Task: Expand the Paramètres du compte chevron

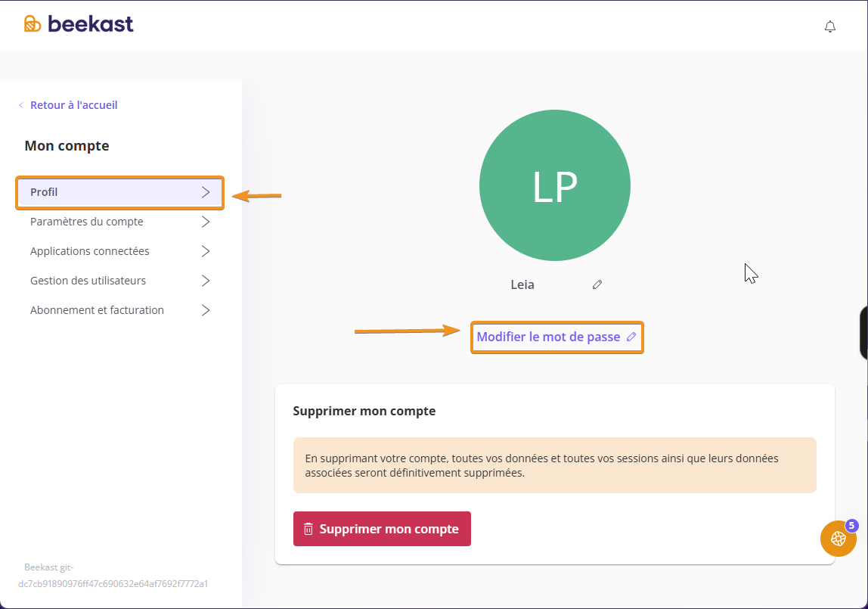Action: [206, 222]
